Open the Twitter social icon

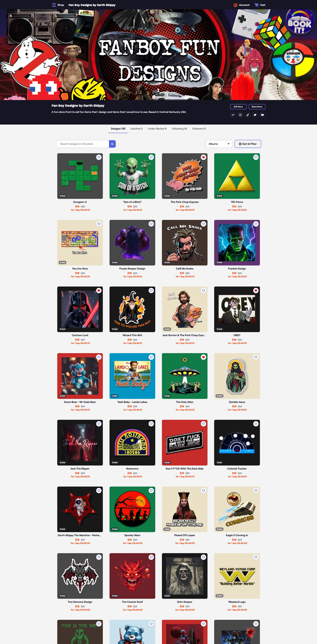[x=255, y=115]
